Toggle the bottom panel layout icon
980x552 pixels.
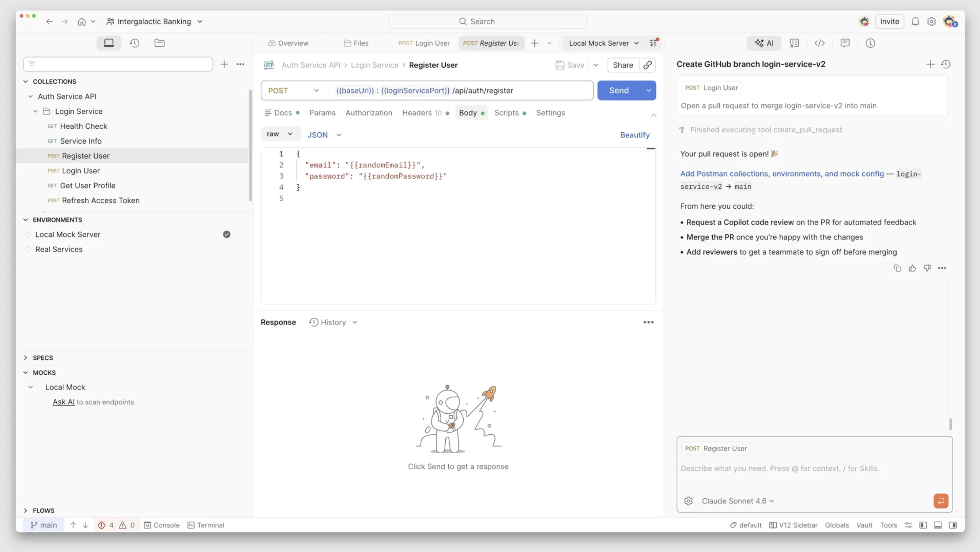click(938, 525)
